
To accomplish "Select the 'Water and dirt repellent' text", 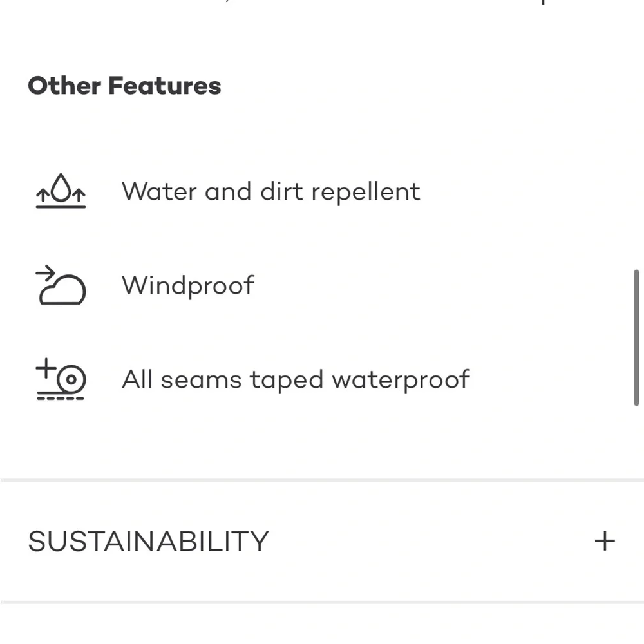I will (271, 192).
